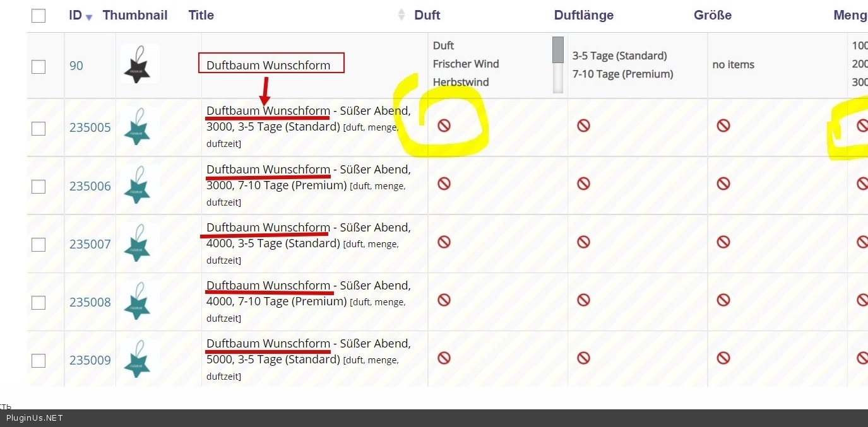The height and width of the screenshot is (427, 868).
Task: Sort the table by Title arrows
Action: pos(401,15)
